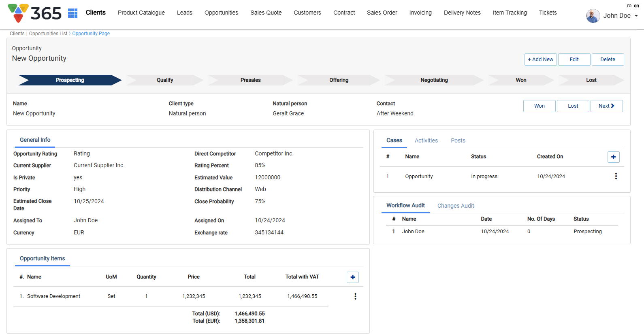This screenshot has width=644, height=336.
Task: Open the app launcher grid icon
Action: click(x=73, y=13)
